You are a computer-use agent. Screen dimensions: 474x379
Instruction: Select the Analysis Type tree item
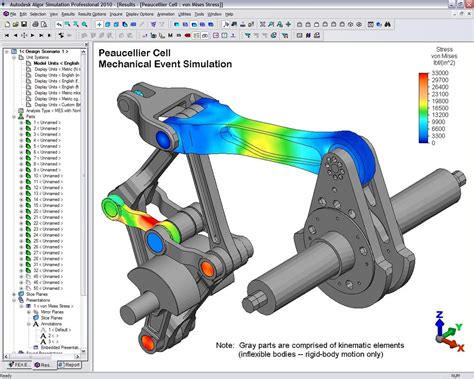[x=53, y=111]
